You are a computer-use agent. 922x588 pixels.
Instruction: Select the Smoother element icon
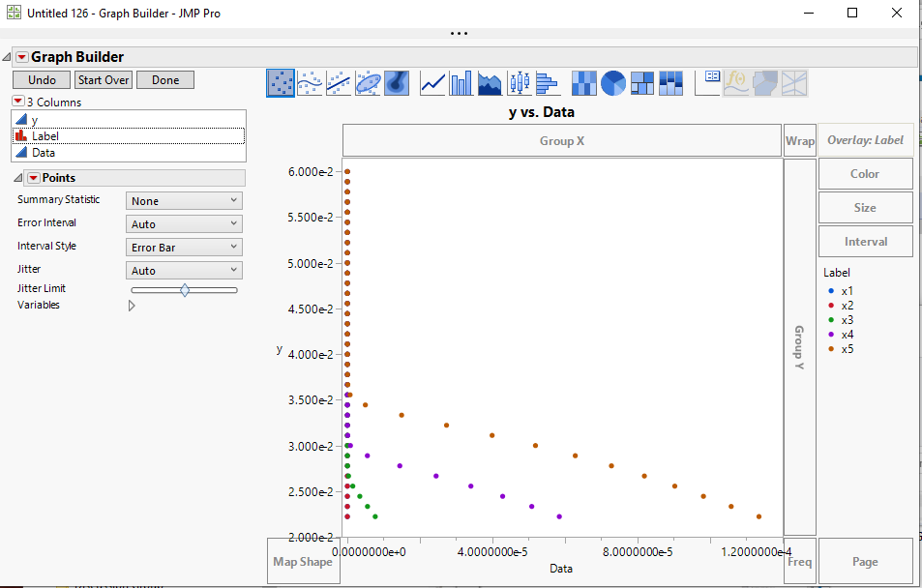pos(310,83)
